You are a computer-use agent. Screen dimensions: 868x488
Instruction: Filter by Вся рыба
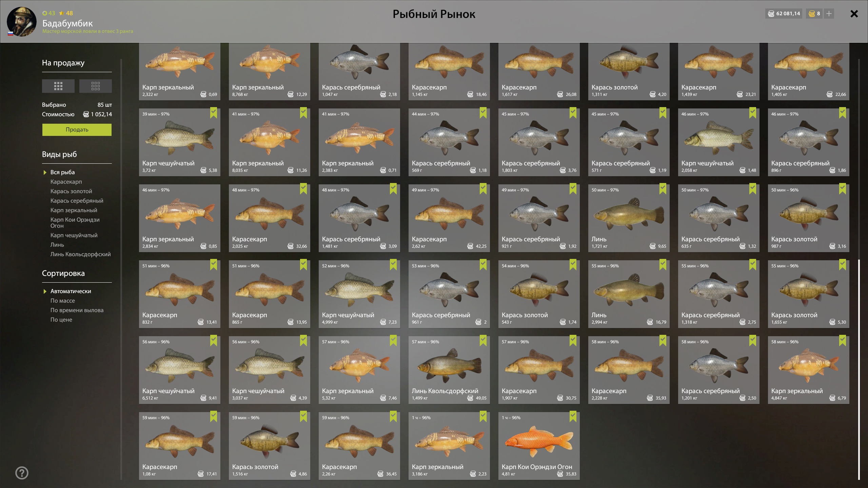pyautogui.click(x=63, y=172)
